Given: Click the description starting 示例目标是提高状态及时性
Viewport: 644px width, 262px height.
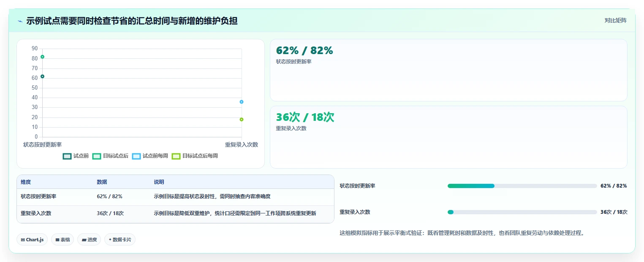Looking at the screenshot, I should point(212,196).
